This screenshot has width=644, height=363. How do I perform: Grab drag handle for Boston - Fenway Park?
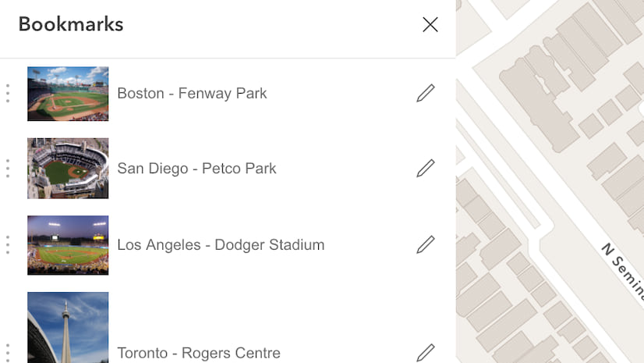(x=8, y=94)
